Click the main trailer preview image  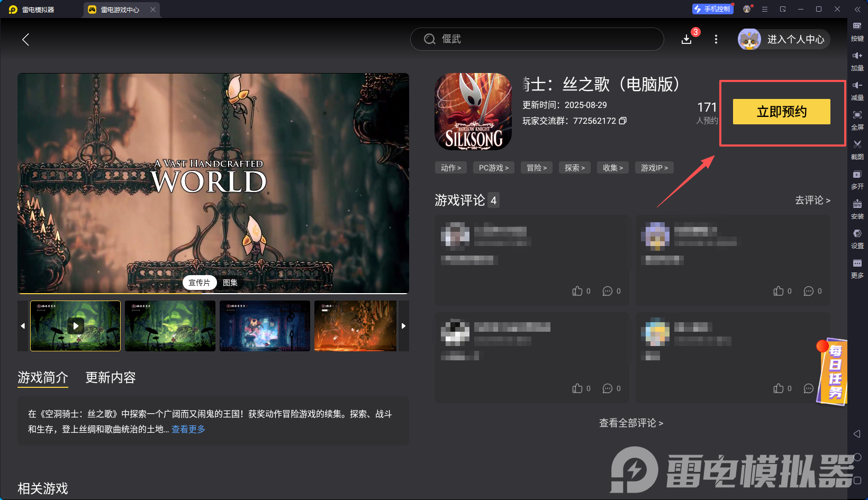pyautogui.click(x=213, y=183)
